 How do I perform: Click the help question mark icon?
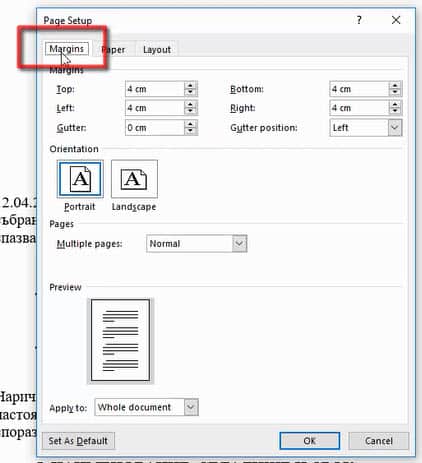[359, 20]
